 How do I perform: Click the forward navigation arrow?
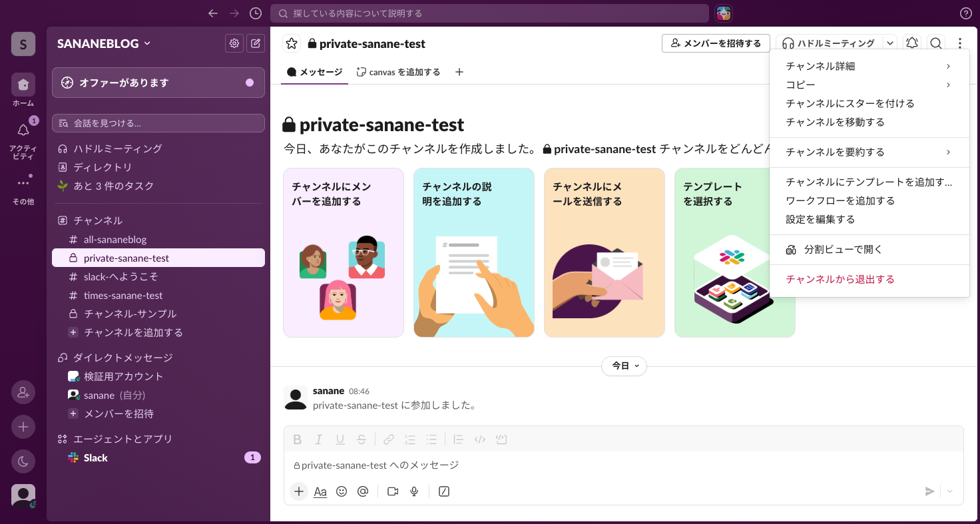[234, 13]
